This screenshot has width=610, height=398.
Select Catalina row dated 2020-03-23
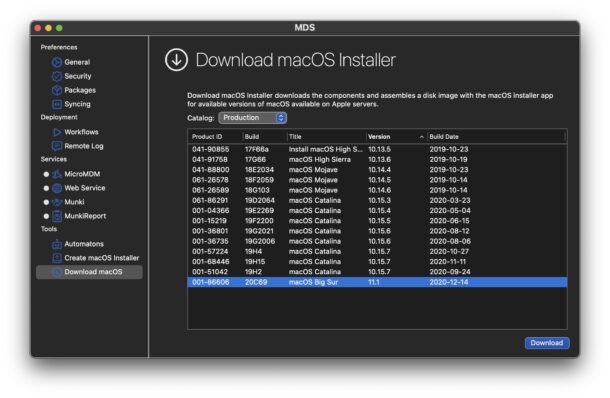coord(377,200)
